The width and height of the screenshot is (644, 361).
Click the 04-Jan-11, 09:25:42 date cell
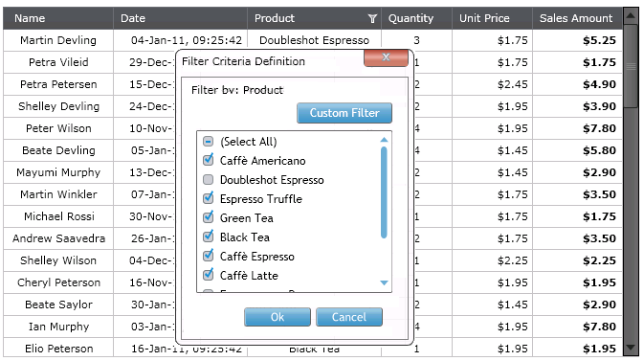(180, 40)
